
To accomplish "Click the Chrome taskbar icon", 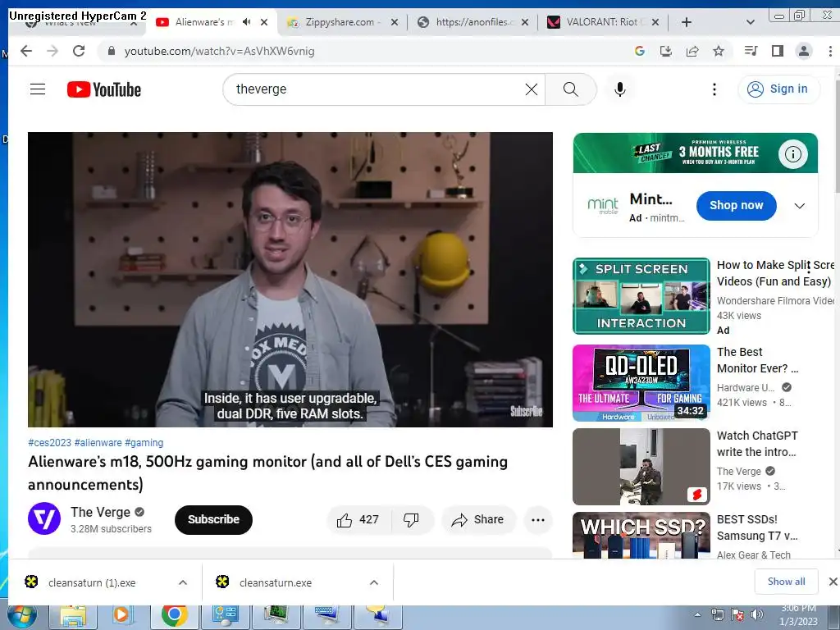I will (x=174, y=617).
